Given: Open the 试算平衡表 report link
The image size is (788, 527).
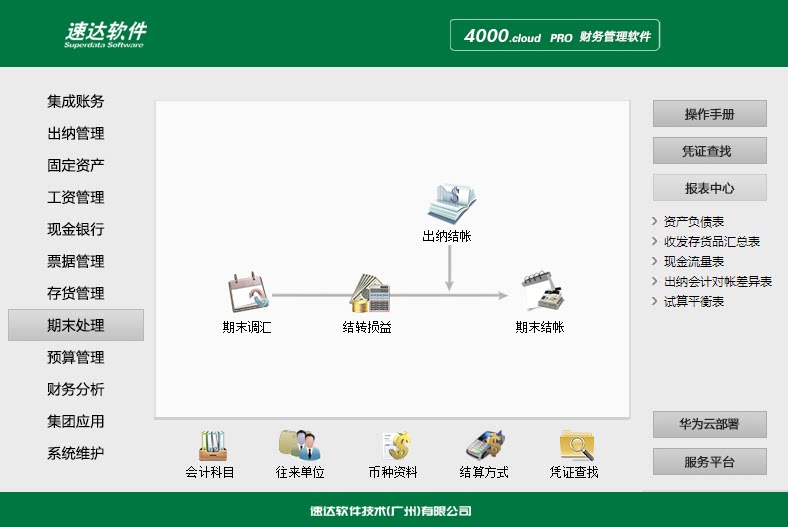Looking at the screenshot, I should click(x=694, y=301).
